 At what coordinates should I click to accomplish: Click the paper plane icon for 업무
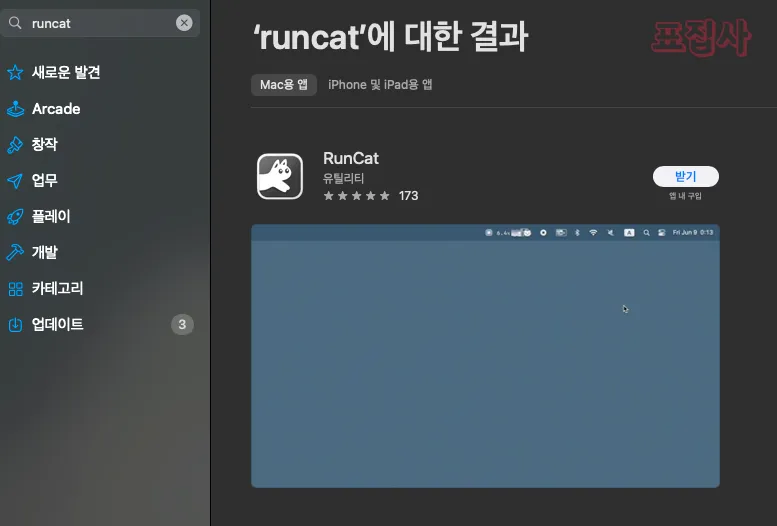point(15,180)
